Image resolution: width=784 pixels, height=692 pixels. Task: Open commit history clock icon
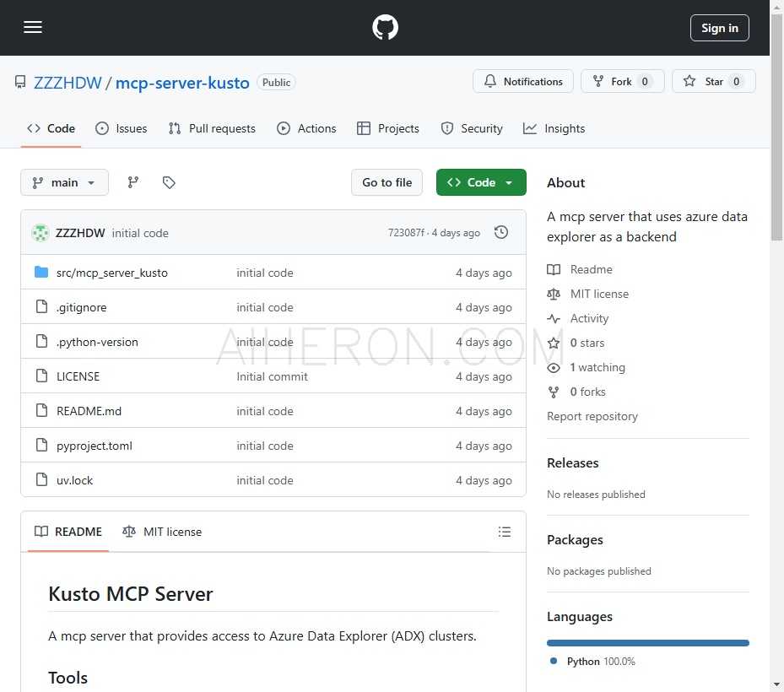coord(501,233)
